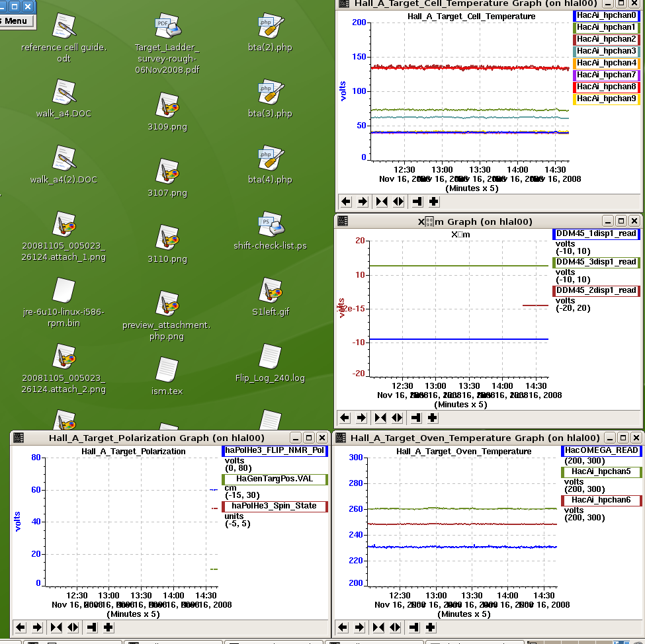Click bar-arrow icon in DDM45 graph toolbar
Image resolution: width=645 pixels, height=644 pixels.
tap(416, 418)
